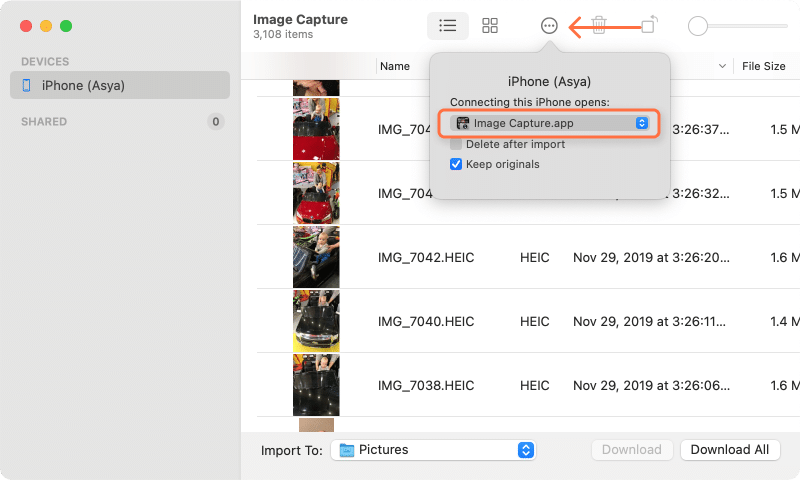Viewport: 800px width, 480px height.
Task: Enable Delete after import checkbox
Action: tap(456, 144)
